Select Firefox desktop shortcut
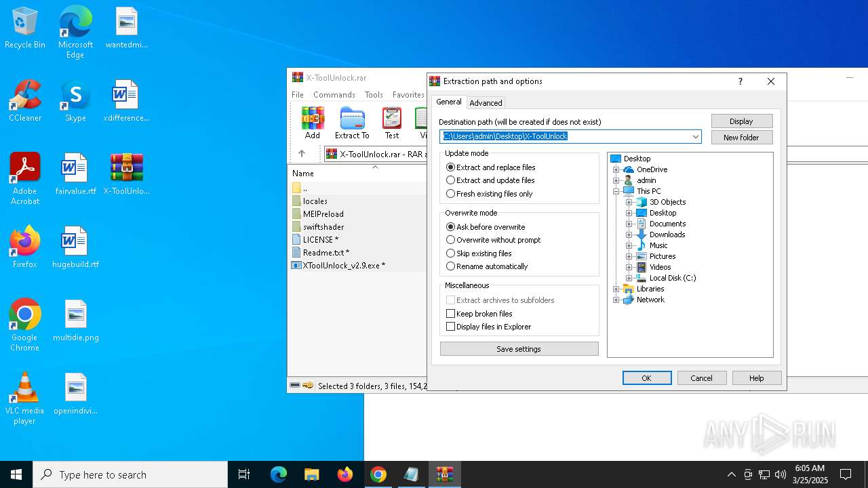 point(25,247)
